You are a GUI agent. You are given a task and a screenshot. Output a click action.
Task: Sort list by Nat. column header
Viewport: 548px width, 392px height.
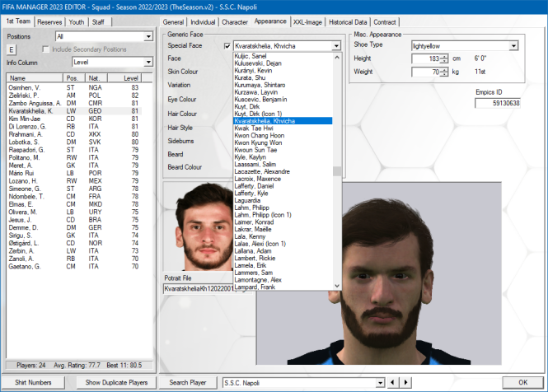pyautogui.click(x=96, y=78)
